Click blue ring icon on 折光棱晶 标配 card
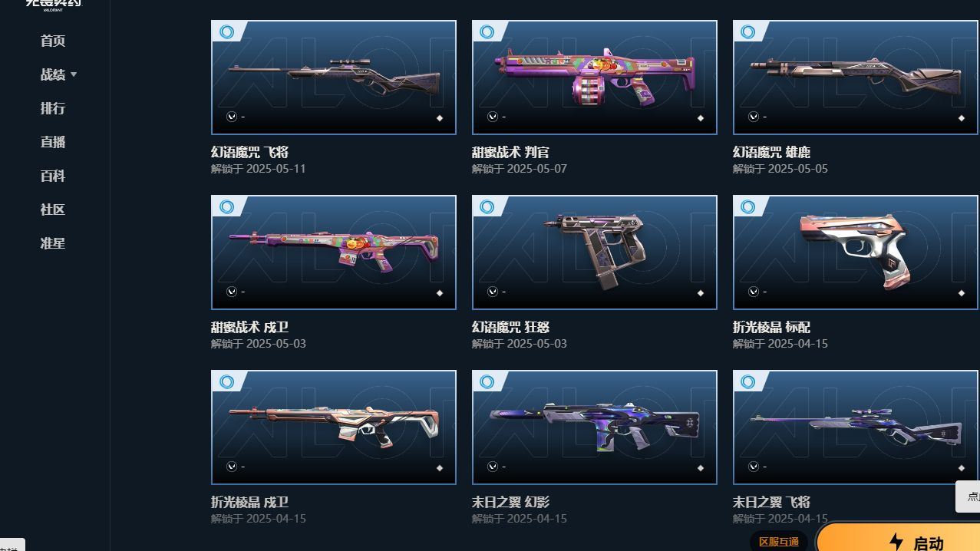Image resolution: width=980 pixels, height=551 pixels. [748, 207]
